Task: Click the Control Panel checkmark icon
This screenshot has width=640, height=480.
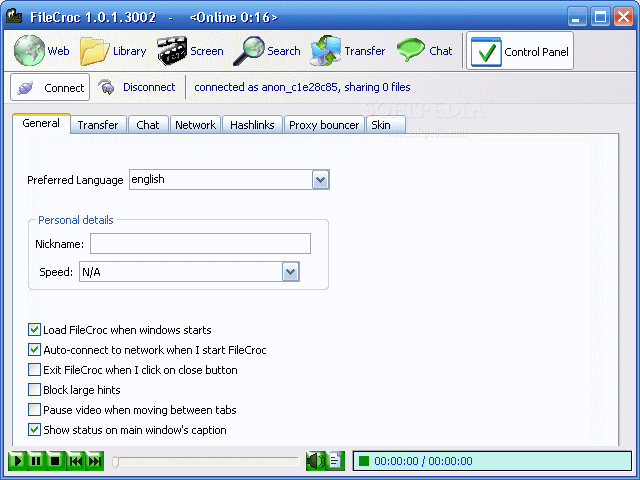Action: tap(486, 51)
